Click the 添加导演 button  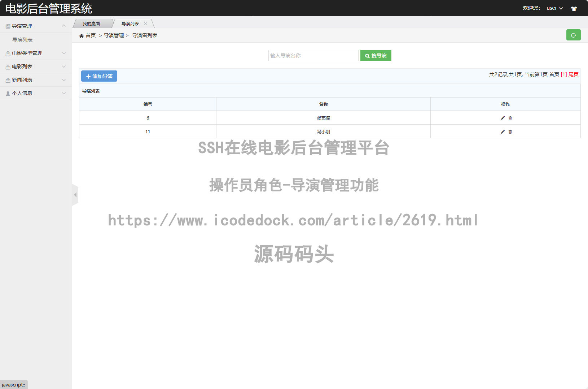[x=99, y=76]
